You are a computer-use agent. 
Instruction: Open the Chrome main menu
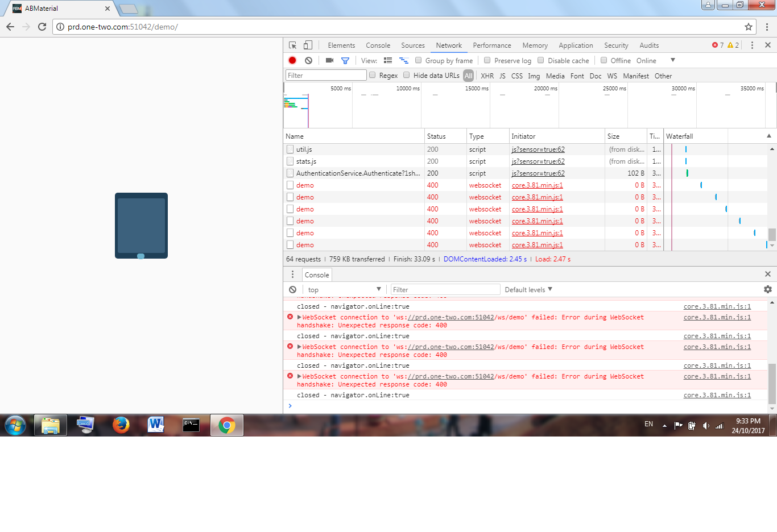coord(767,27)
